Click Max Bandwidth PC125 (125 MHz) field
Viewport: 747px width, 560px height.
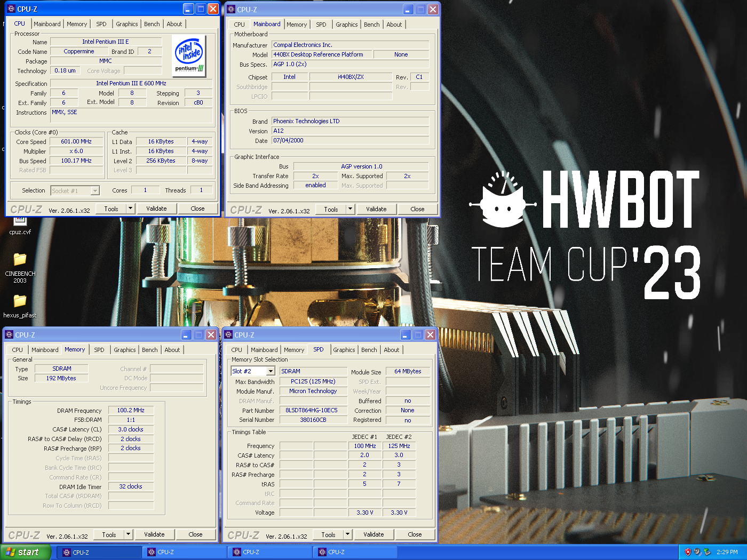click(x=313, y=381)
